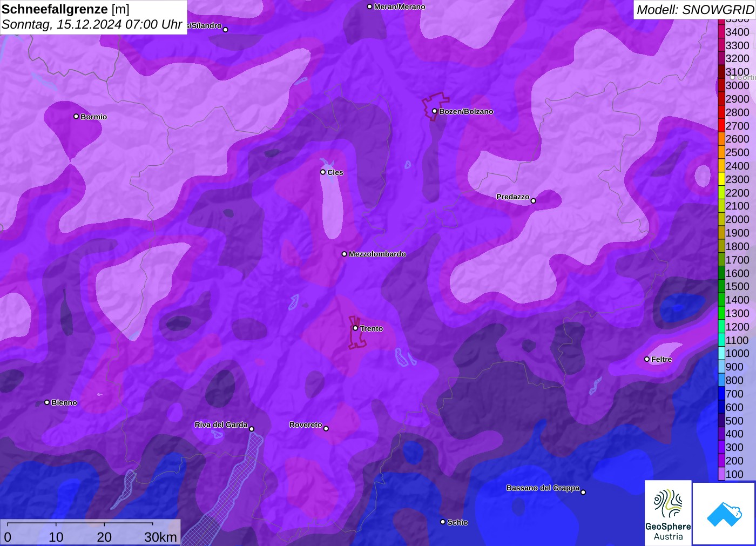The image size is (756, 546).
Task: Select the 'Predazzo' place name
Action: (513, 197)
